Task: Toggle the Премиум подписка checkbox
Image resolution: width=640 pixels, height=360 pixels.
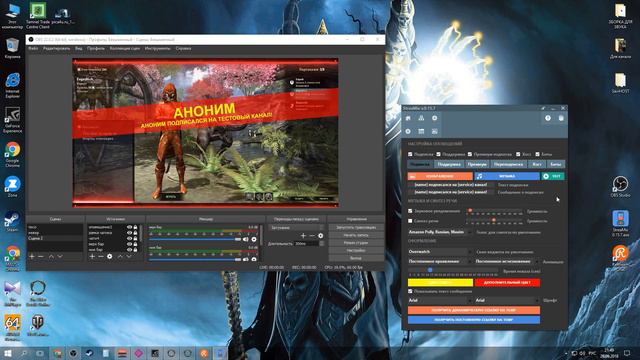Action: coord(470,154)
